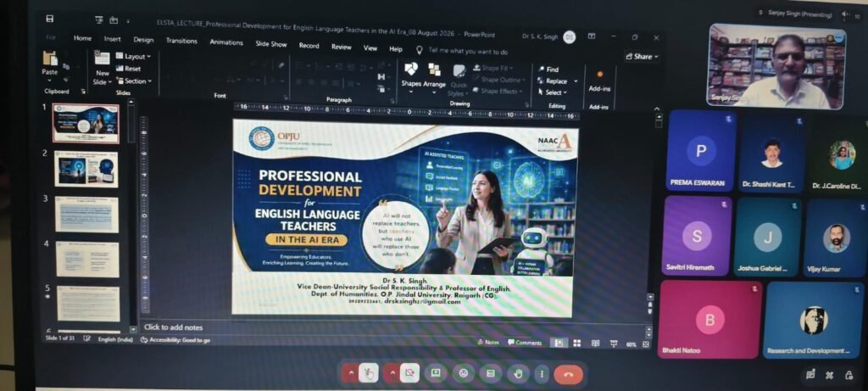Open the meeting chat icon
This screenshot has width=868, height=391.
810,375
